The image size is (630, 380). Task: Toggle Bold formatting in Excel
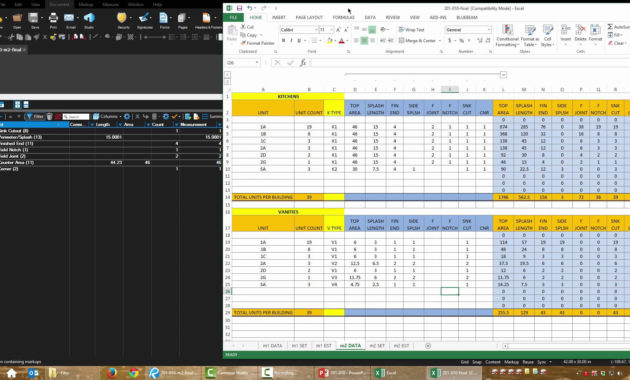[x=283, y=41]
